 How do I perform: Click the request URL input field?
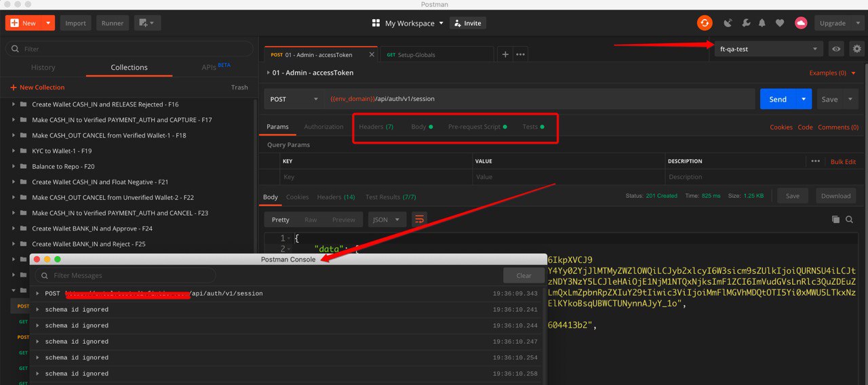[x=539, y=99]
